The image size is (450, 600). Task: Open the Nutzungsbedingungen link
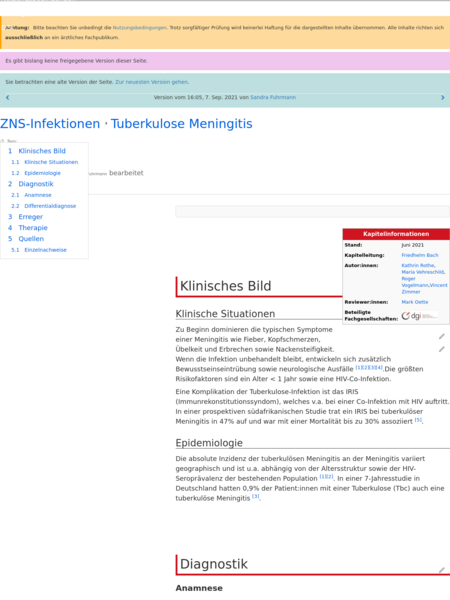pos(140,28)
